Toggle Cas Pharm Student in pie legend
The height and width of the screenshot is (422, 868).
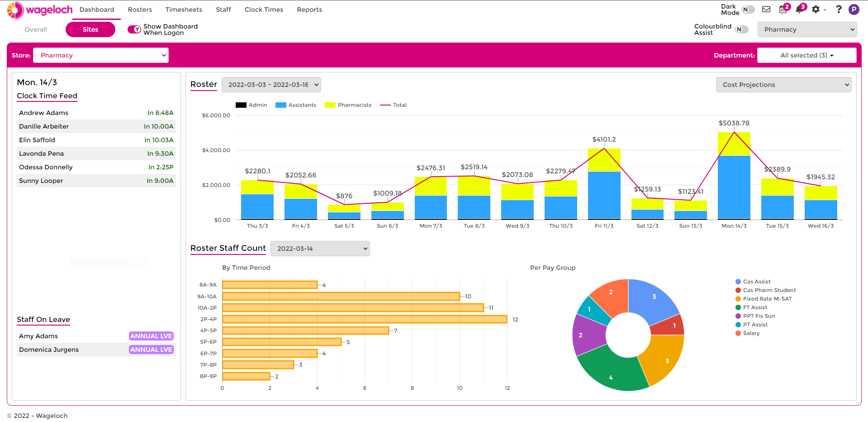[x=766, y=290]
